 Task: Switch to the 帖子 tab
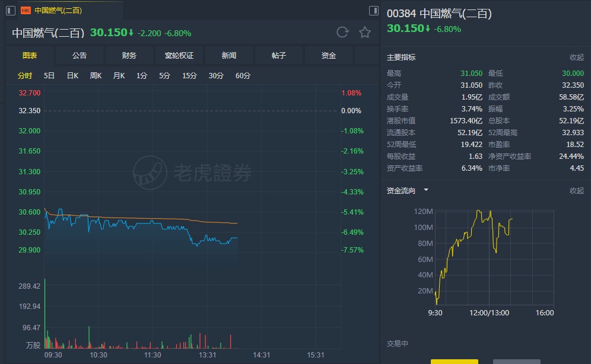click(x=278, y=56)
